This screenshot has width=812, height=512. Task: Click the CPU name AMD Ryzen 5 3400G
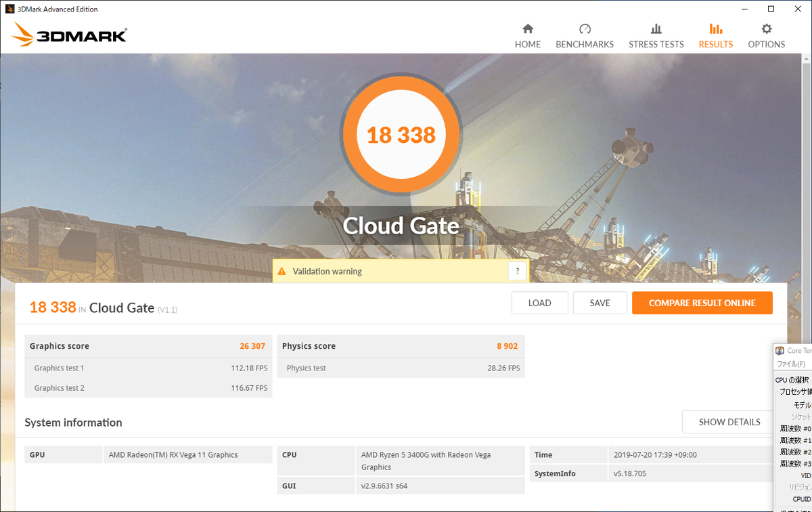tap(426, 461)
